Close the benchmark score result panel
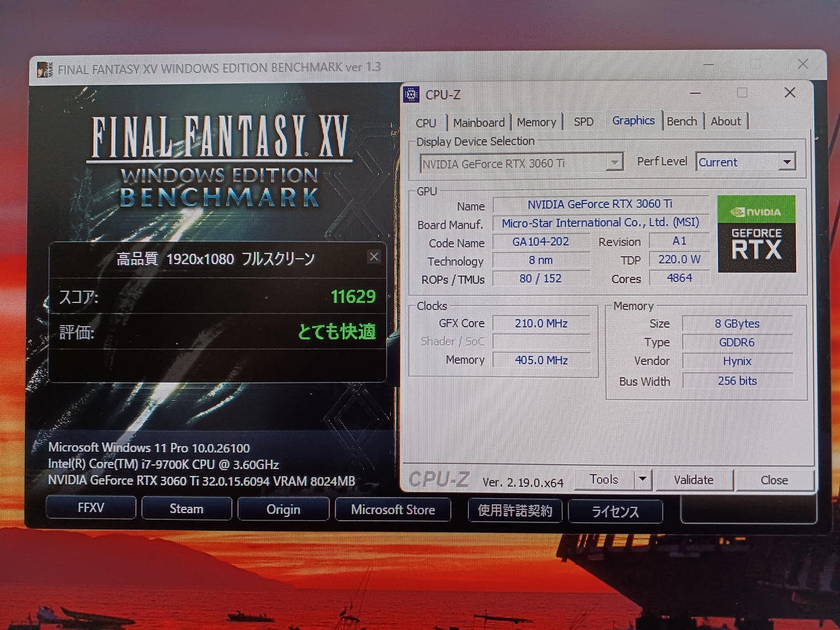Screen dimensions: 840x630 coord(374,257)
